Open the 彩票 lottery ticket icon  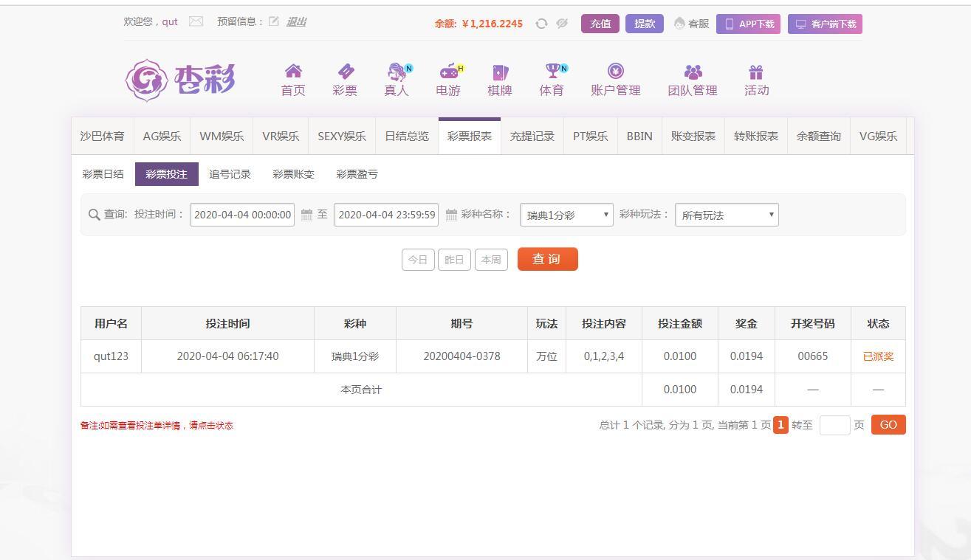345,72
